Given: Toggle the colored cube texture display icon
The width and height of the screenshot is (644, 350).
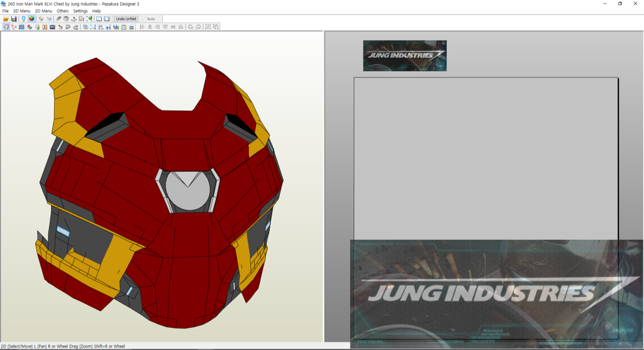Looking at the screenshot, I should pos(31,19).
